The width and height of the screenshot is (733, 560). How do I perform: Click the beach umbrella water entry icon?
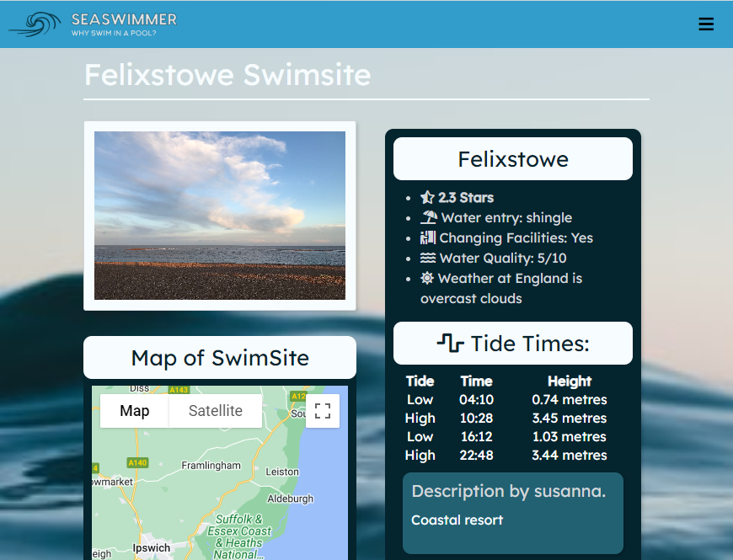[429, 217]
